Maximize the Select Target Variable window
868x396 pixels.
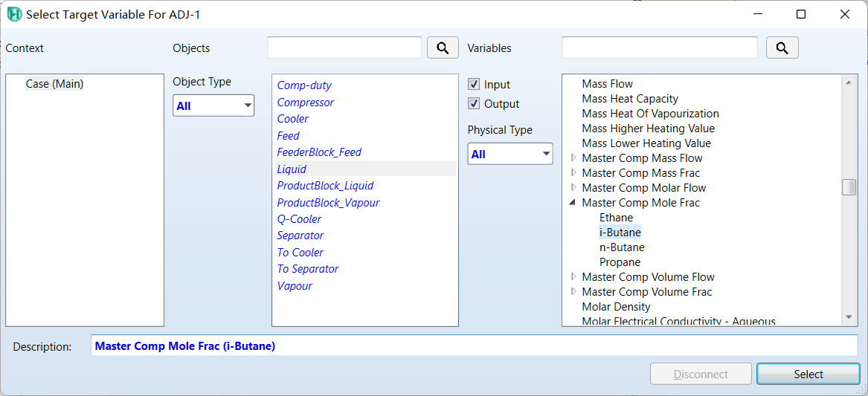800,14
